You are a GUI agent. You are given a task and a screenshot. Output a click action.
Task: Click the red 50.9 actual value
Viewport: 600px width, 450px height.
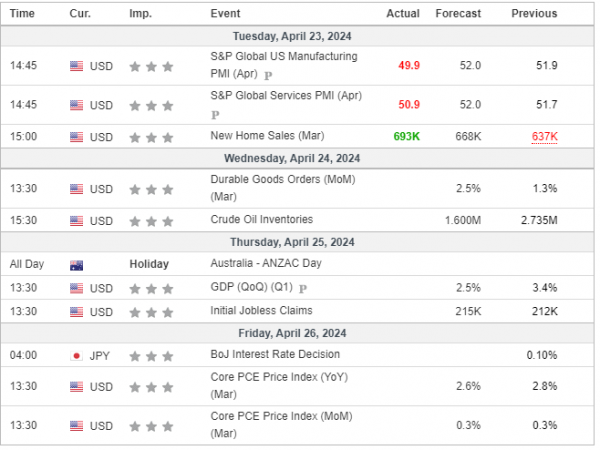pyautogui.click(x=409, y=104)
